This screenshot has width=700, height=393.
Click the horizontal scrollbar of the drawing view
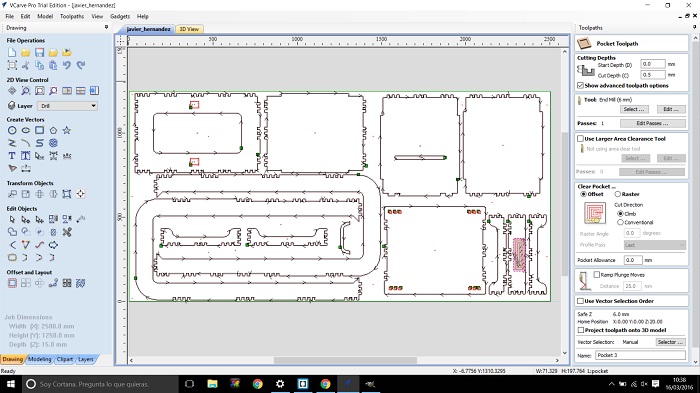[344, 360]
